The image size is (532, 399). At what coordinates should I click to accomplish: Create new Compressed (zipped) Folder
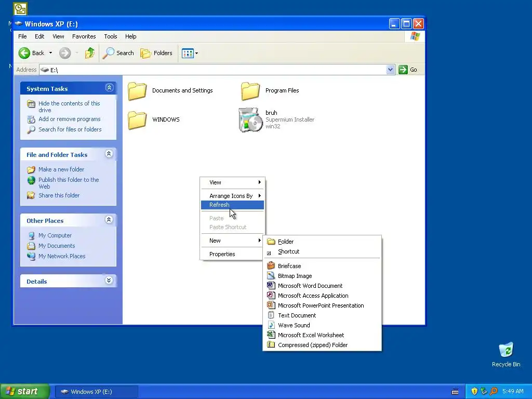[x=322, y=345]
